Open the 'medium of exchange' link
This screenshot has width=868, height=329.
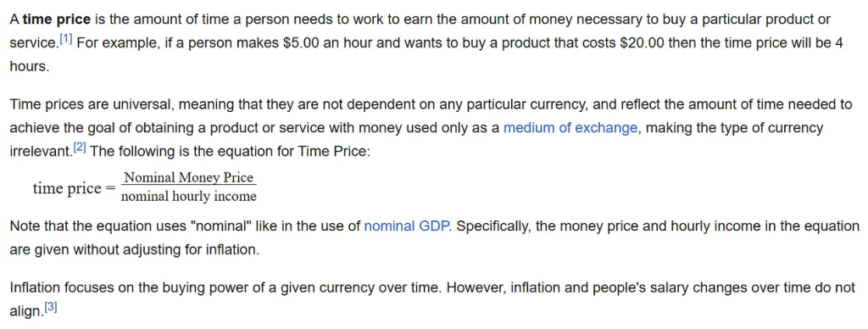click(x=570, y=128)
